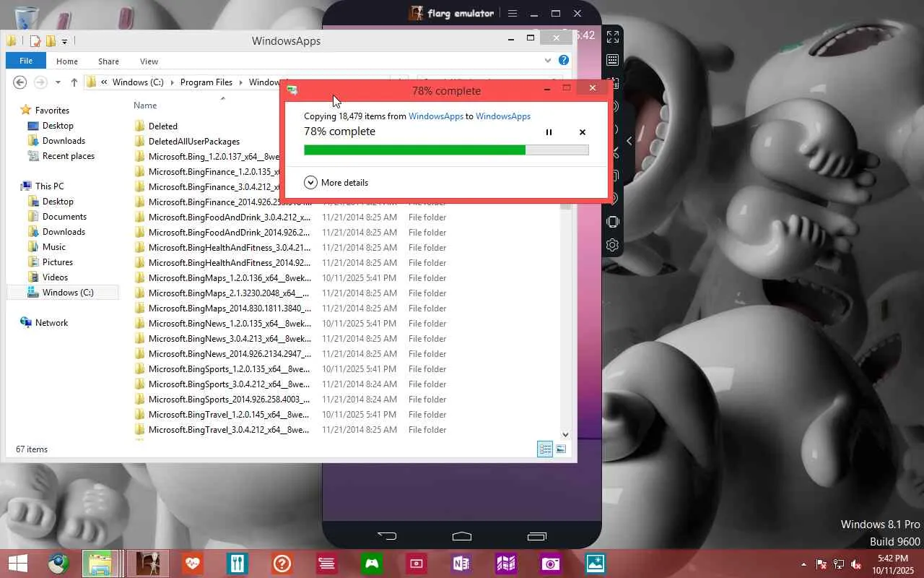The image size is (924, 578).
Task: Open keyboard mapping in emulator sidebar
Action: (612, 60)
